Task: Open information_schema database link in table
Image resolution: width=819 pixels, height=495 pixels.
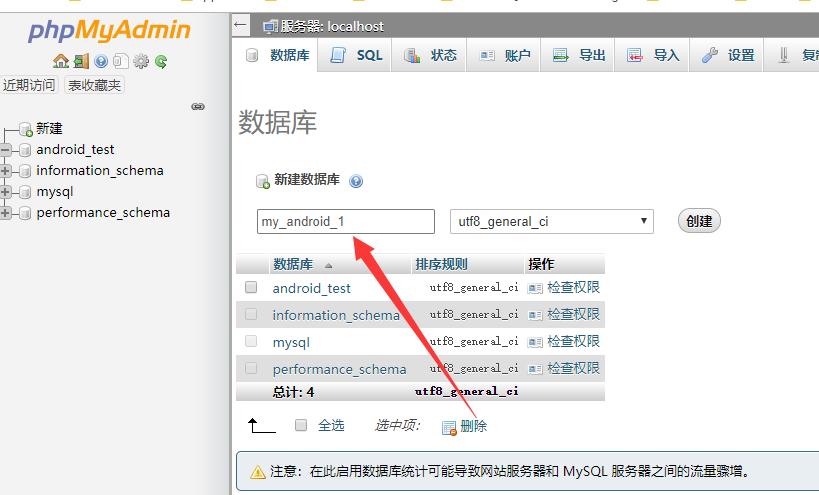Action: point(336,315)
